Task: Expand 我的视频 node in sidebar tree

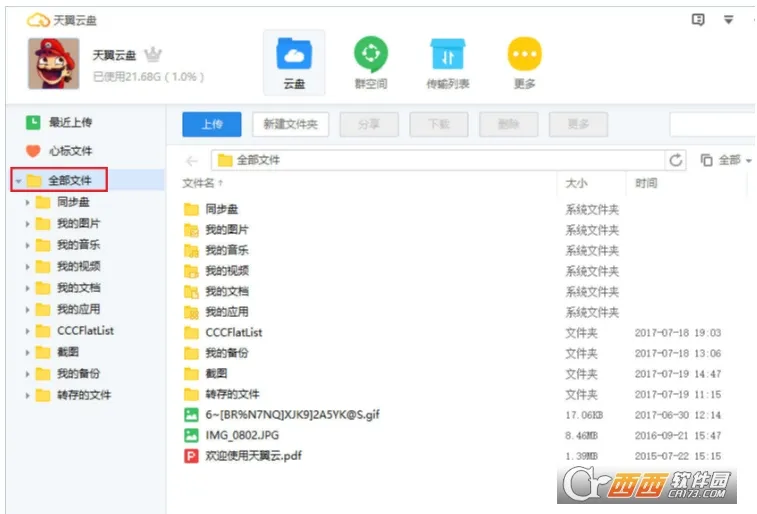Action: click(28, 267)
